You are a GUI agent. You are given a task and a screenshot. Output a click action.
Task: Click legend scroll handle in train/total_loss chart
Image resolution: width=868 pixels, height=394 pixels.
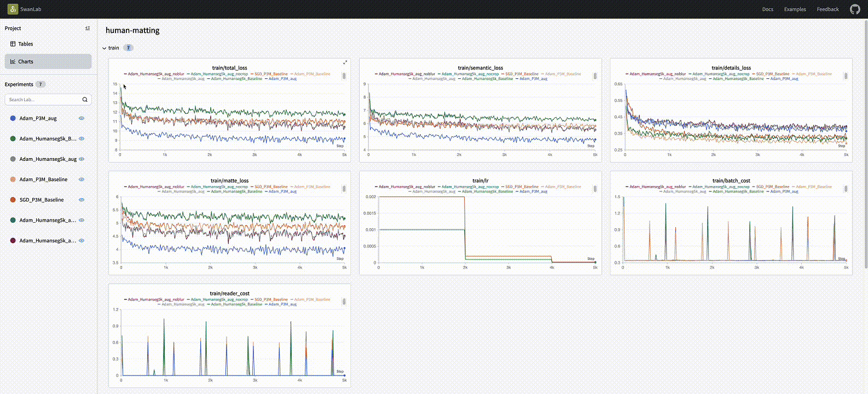point(344,76)
